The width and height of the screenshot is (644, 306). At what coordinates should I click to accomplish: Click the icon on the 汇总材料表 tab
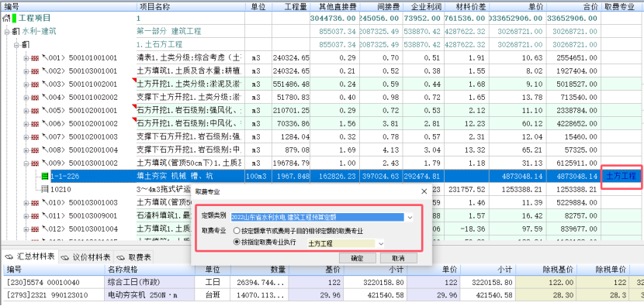pos(9,256)
